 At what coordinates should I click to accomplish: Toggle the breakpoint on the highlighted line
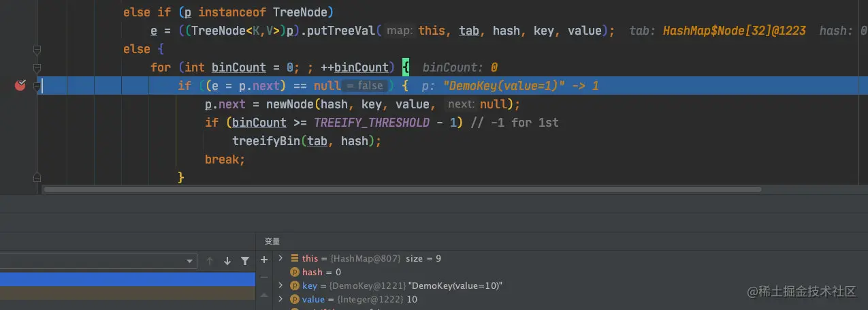[x=20, y=85]
